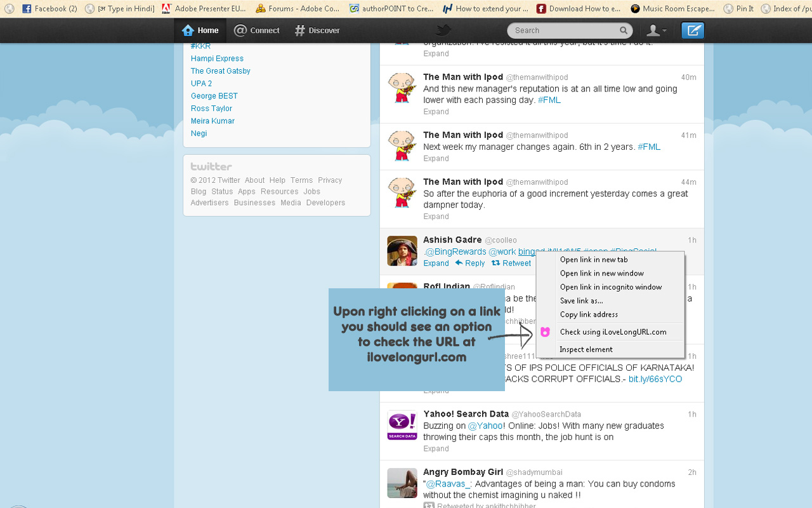Open the Ashish Gadre profile name
Image resolution: width=812 pixels, height=508 pixels.
[x=452, y=240]
